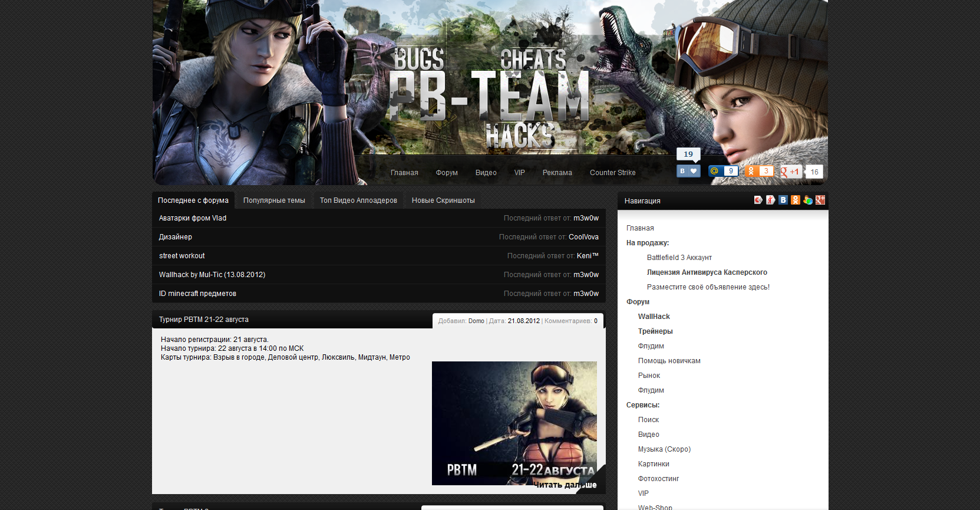
Task: Click the PB-TEAM logo in the banner
Action: 489,97
